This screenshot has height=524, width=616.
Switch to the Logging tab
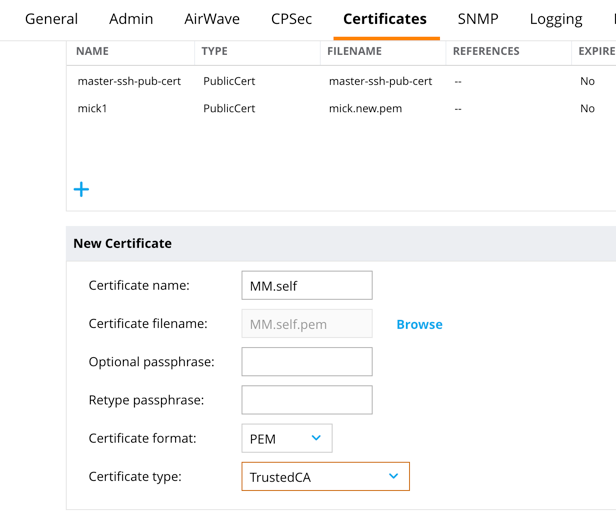click(556, 20)
